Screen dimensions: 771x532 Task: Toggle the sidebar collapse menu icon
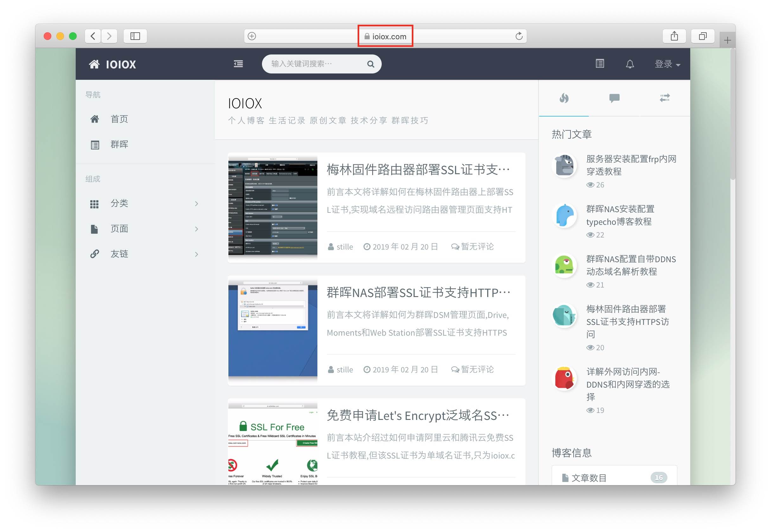pos(238,64)
